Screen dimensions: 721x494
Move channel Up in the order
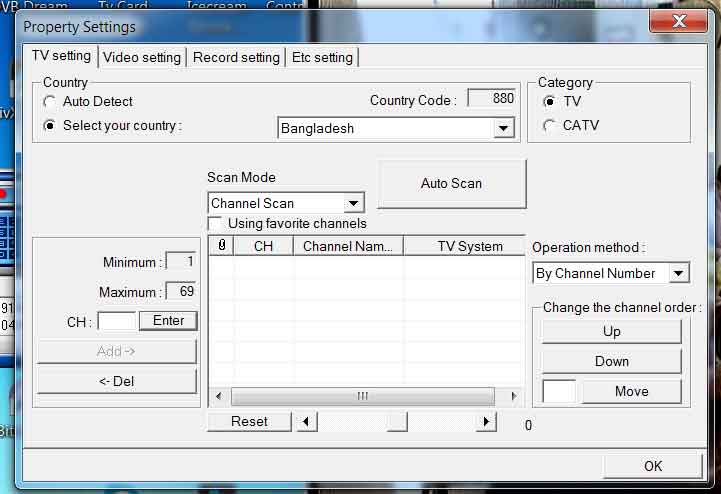pos(611,331)
